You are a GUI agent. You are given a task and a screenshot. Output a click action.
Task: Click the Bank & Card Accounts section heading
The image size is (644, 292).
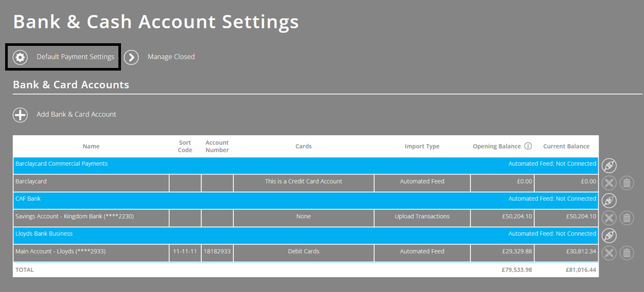click(71, 84)
